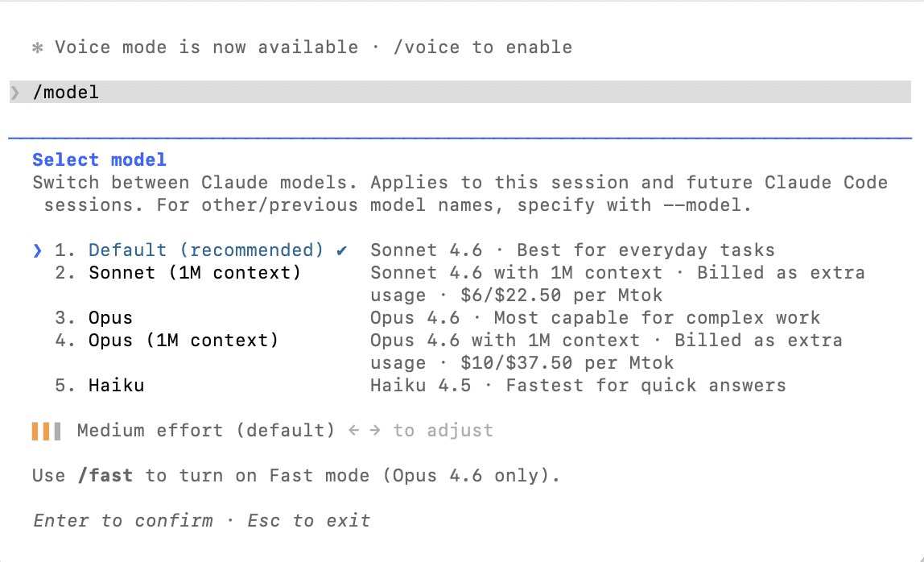Select the Opus model option

coord(110,318)
